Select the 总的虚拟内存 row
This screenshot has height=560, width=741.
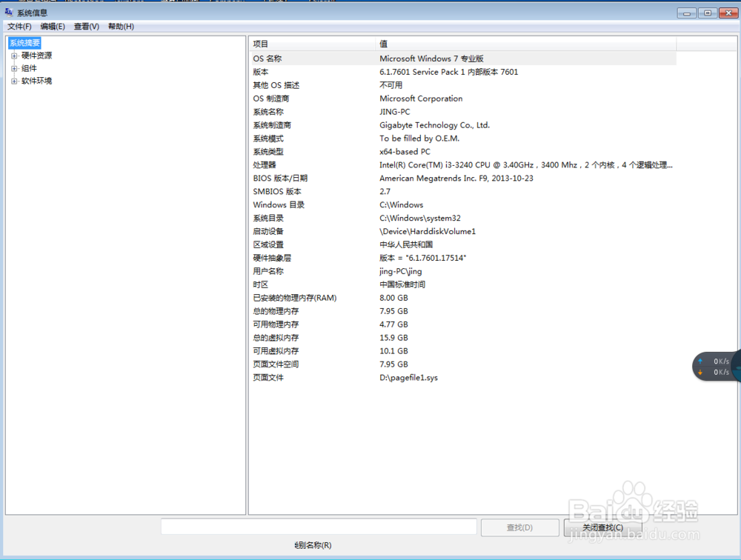[463, 338]
